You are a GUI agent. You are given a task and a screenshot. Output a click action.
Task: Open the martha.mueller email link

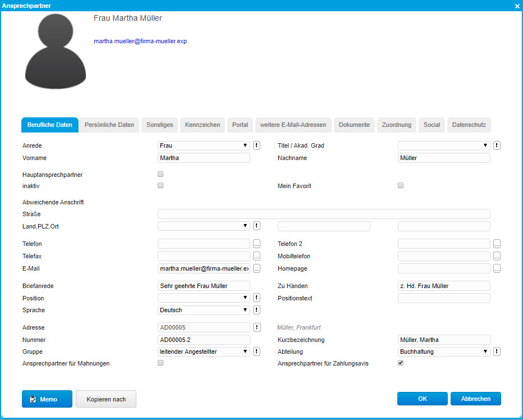[x=140, y=41]
